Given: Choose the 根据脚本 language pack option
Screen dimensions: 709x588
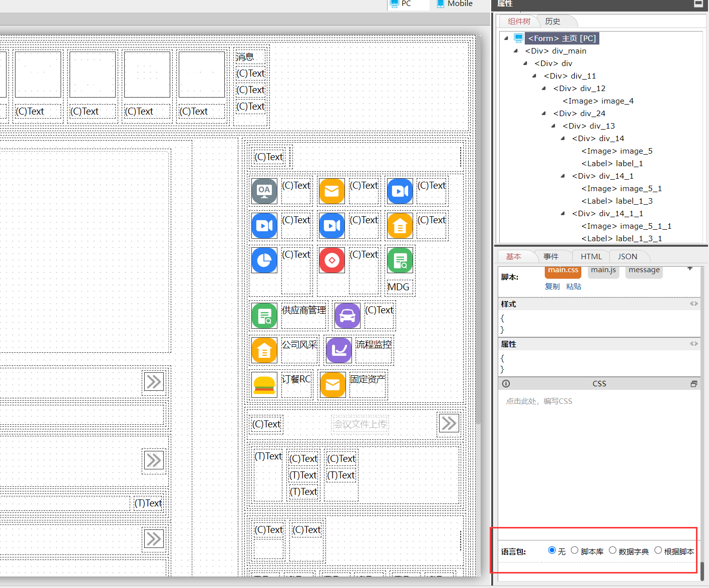Looking at the screenshot, I should coord(658,550).
